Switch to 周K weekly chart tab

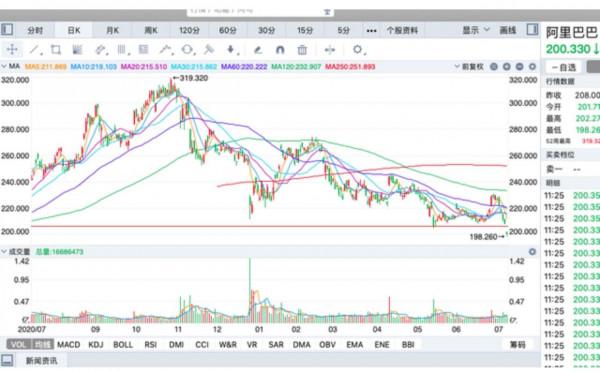pyautogui.click(x=151, y=31)
